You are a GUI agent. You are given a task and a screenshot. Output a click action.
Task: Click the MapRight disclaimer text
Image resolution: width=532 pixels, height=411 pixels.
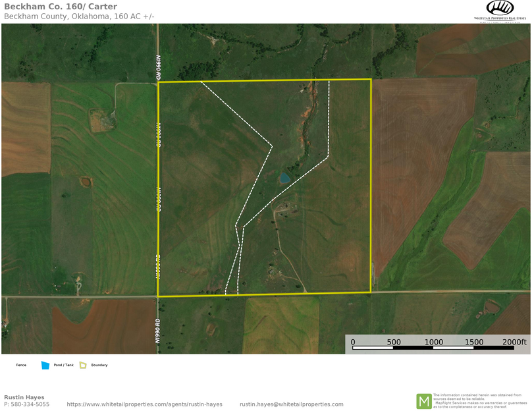[480, 401]
